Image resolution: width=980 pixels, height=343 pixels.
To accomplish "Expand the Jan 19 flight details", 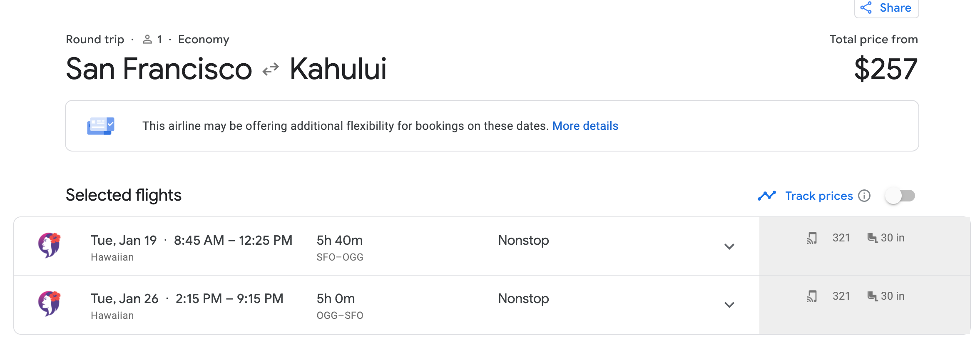I will 729,246.
